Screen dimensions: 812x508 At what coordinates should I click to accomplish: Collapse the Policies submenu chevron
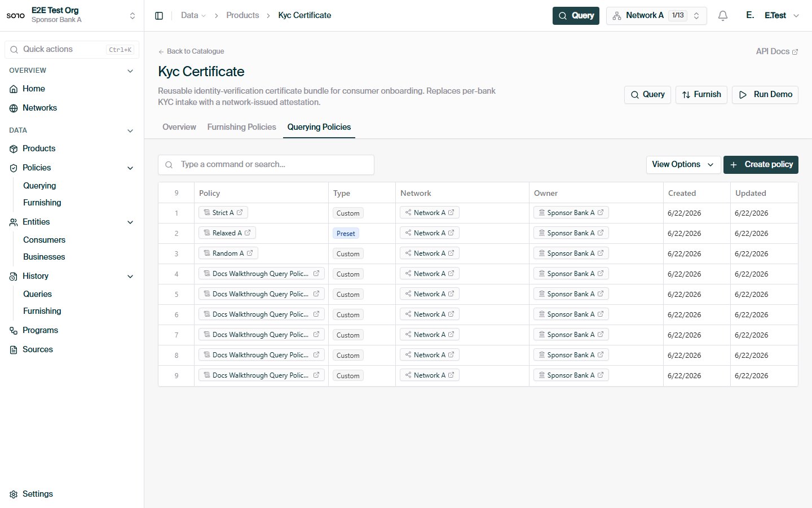pyautogui.click(x=130, y=168)
